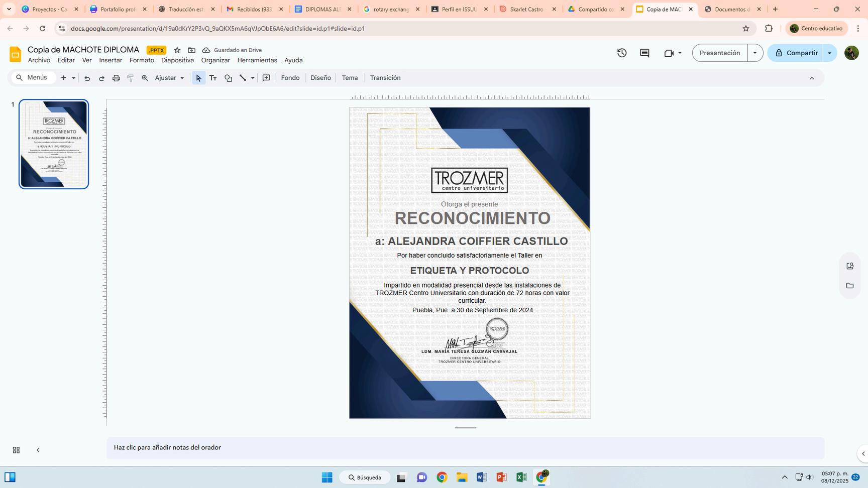Star the Copia de MACHOTE DIPLOMA file

coord(177,50)
